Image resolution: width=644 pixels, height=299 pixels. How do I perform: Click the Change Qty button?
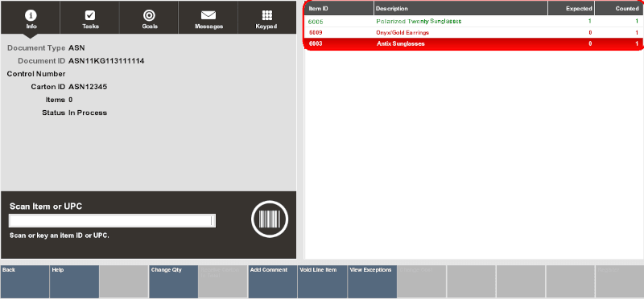[173, 281]
